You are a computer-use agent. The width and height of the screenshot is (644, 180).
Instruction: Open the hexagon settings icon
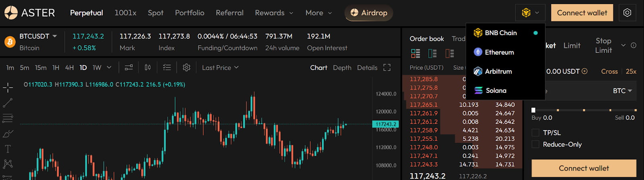[627, 13]
